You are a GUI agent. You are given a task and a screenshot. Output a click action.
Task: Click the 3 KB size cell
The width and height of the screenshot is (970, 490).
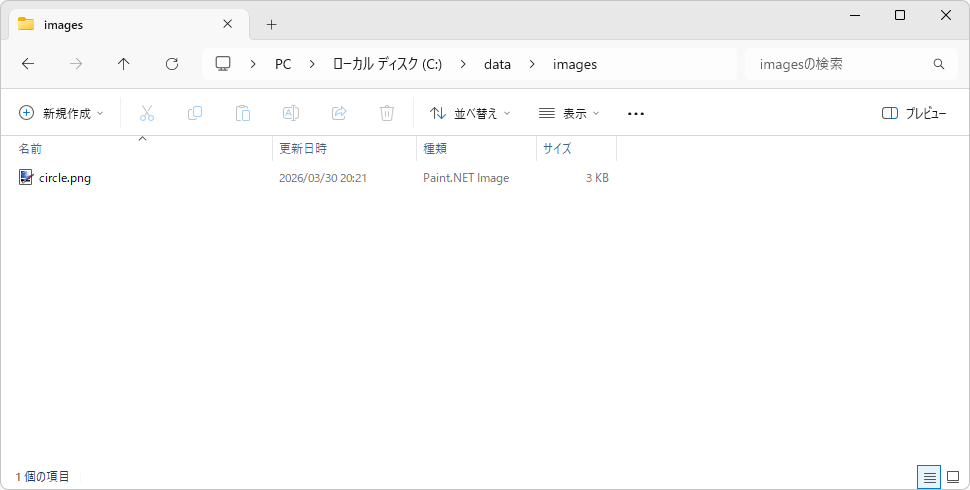coord(598,178)
